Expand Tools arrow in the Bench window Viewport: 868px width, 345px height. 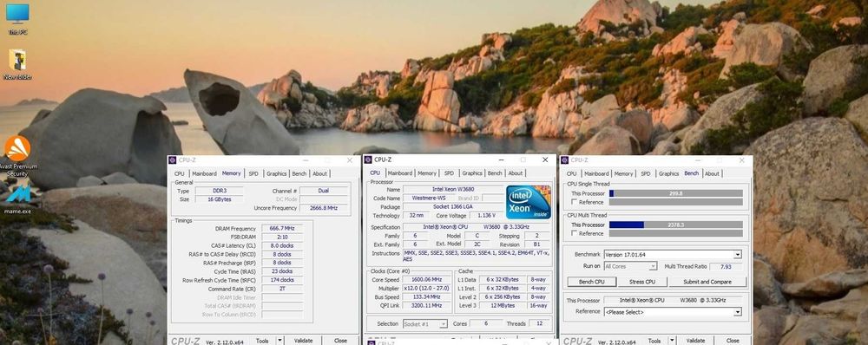coord(672,341)
